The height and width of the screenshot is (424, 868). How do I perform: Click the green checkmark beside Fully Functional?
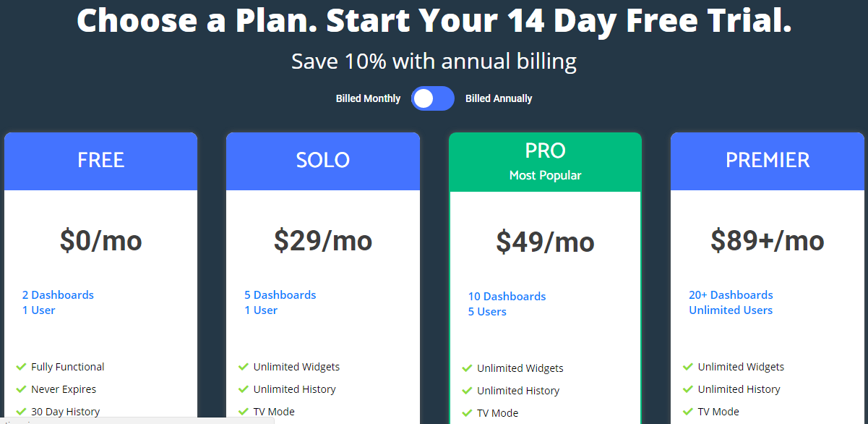pyautogui.click(x=21, y=367)
